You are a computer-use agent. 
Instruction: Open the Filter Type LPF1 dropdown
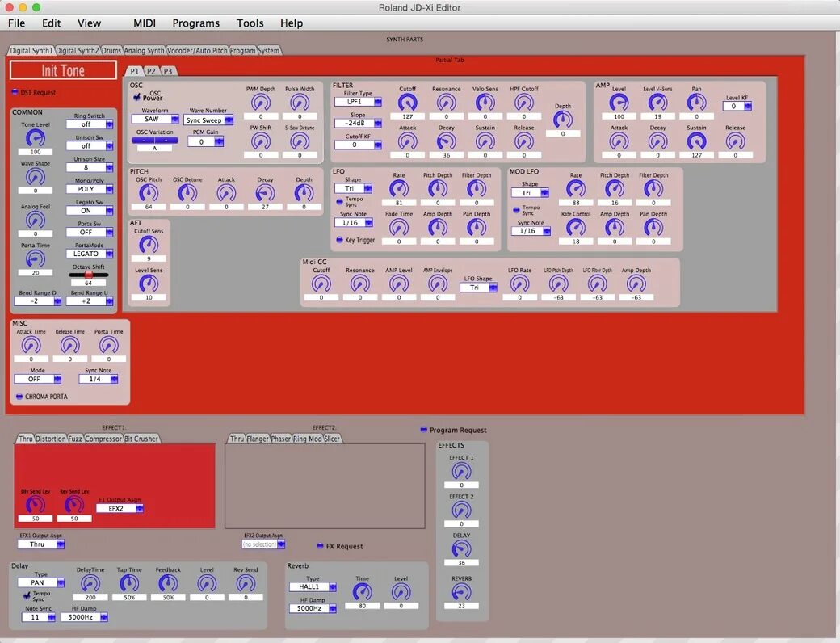point(358,101)
